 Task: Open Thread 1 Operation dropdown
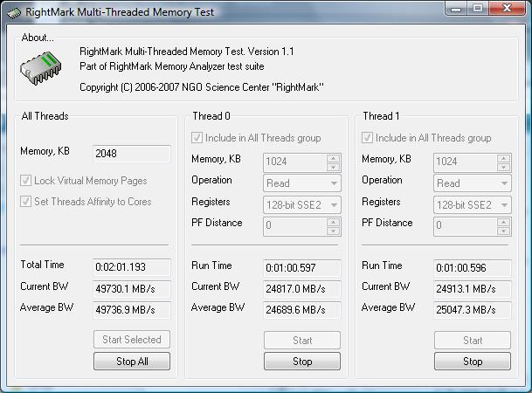click(473, 183)
